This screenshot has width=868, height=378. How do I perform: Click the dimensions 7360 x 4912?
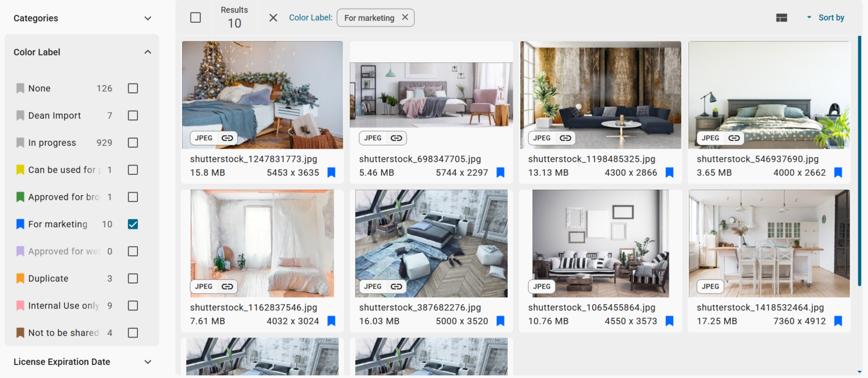pyautogui.click(x=800, y=321)
